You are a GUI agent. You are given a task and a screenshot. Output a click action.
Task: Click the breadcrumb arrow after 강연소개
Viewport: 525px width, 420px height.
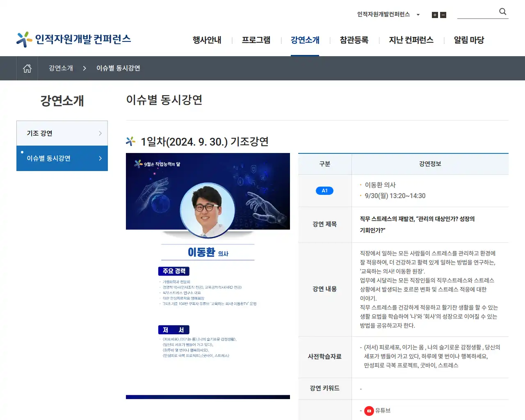tap(84, 68)
